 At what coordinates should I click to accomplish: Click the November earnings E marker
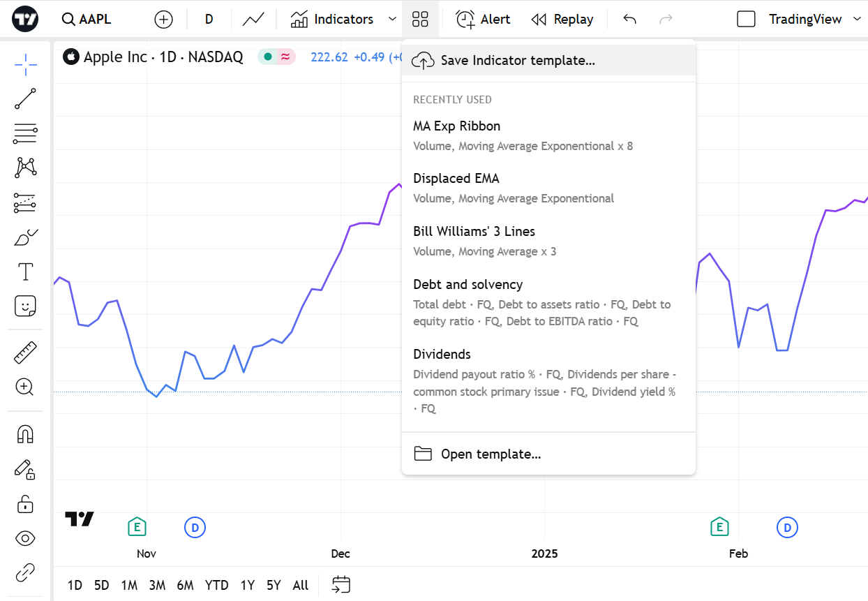(x=137, y=527)
